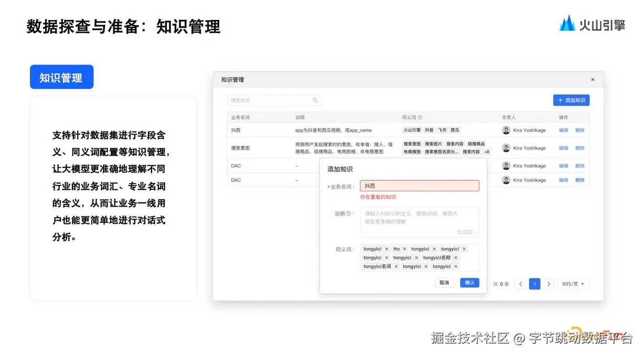Click the description mentioning app_name
The image size is (644, 356).
click(x=334, y=130)
